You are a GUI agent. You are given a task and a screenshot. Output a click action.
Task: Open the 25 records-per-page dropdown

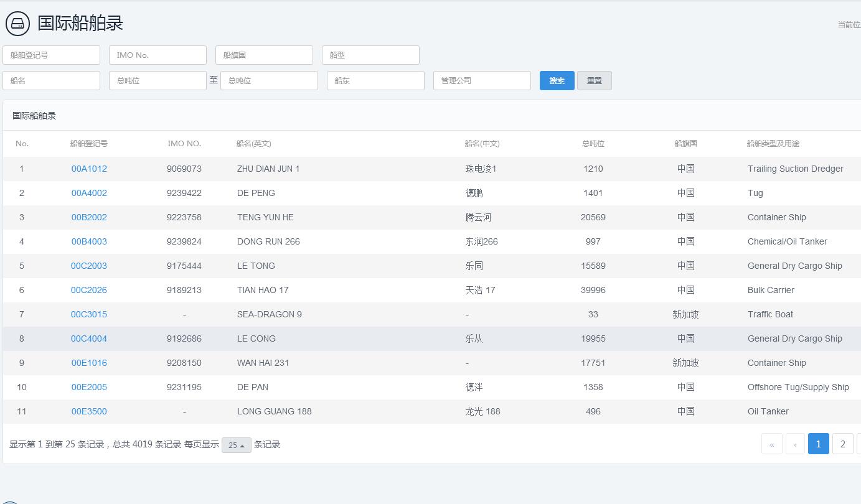pos(236,445)
